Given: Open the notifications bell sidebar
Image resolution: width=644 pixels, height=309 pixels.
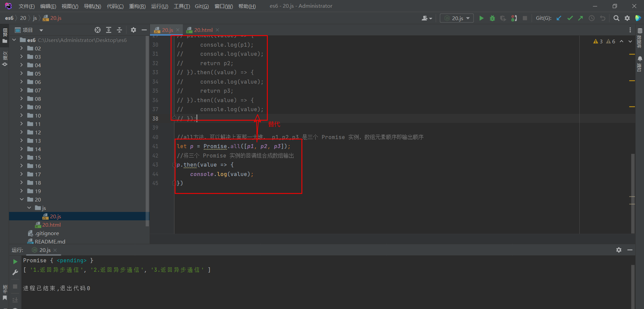Looking at the screenshot, I should [640, 64].
